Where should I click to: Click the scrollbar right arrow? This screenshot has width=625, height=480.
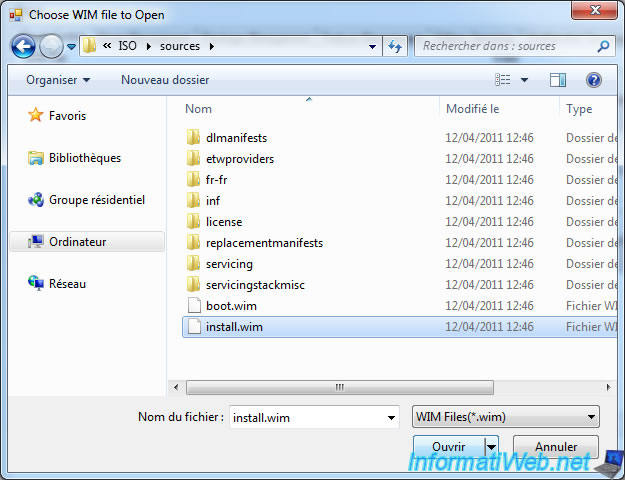(x=608, y=387)
